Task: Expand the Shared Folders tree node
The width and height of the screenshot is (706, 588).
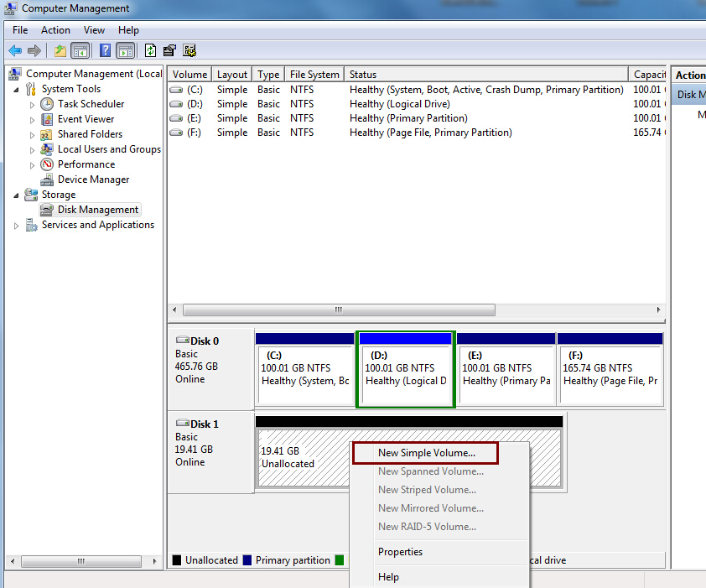Action: click(x=33, y=134)
